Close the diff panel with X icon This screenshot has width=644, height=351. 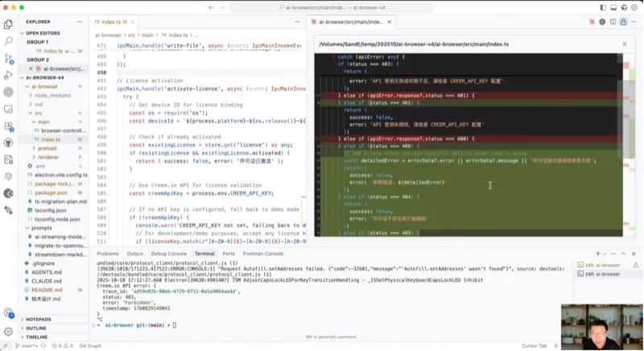tap(624, 44)
